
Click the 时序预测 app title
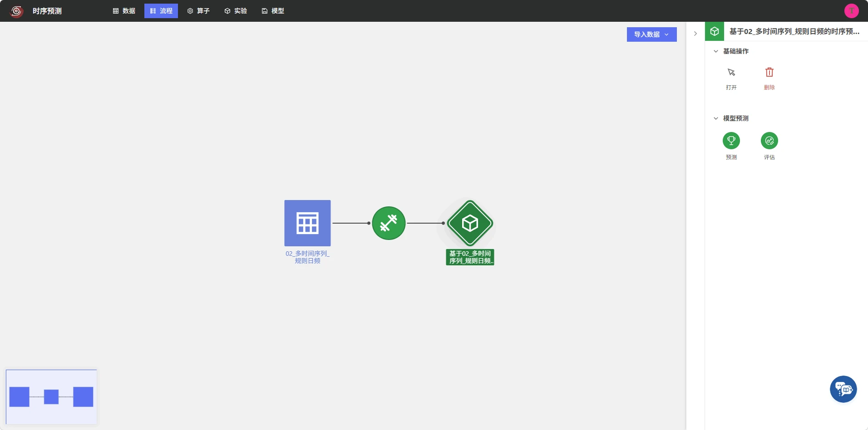pyautogui.click(x=47, y=11)
